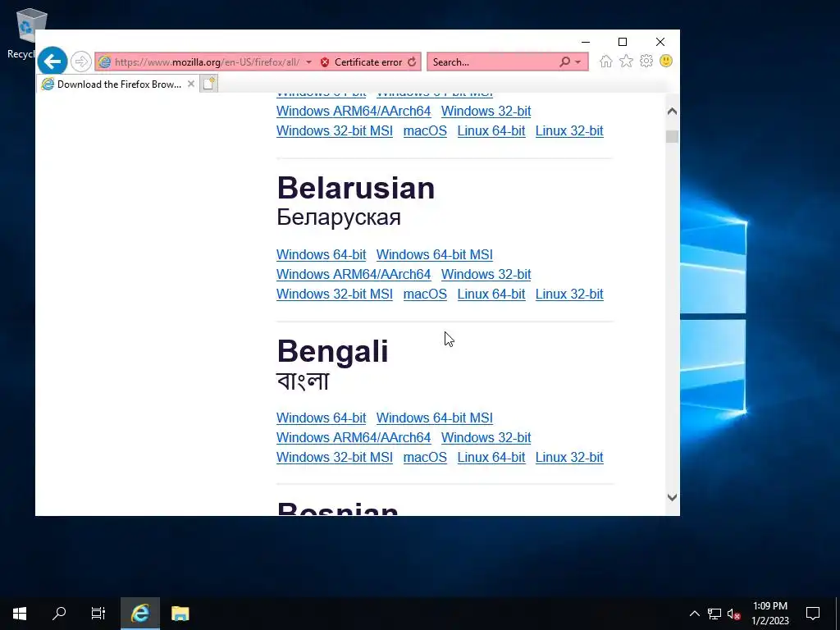Viewport: 840px width, 630px height.
Task: Select the Download the Firefox Browser tab
Action: pos(118,84)
